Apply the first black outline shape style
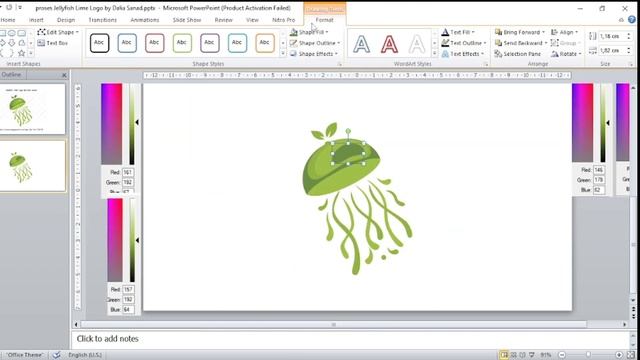This screenshot has width=640, height=360. [99, 42]
